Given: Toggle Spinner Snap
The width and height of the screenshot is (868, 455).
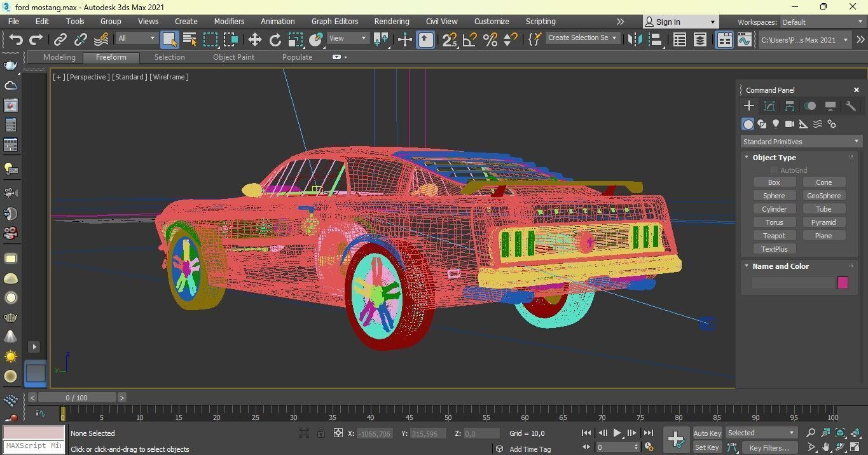Looking at the screenshot, I should click(x=510, y=39).
